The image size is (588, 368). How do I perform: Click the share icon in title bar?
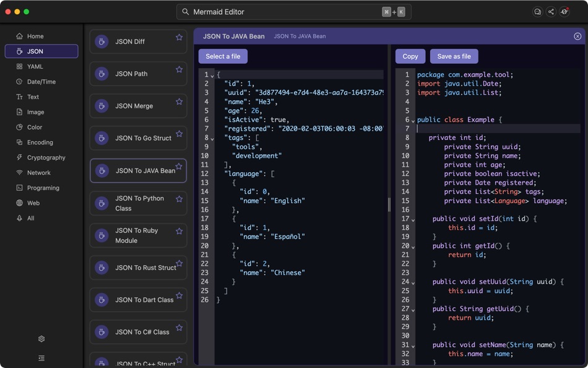551,12
